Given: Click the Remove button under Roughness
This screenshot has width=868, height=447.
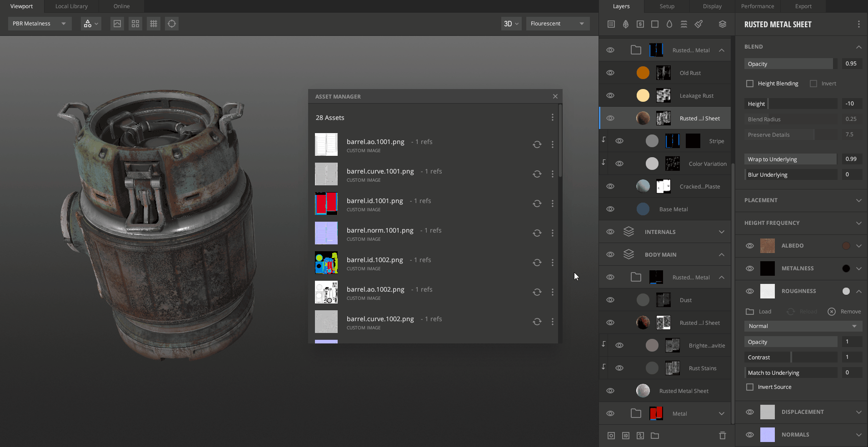Looking at the screenshot, I should [x=844, y=312].
